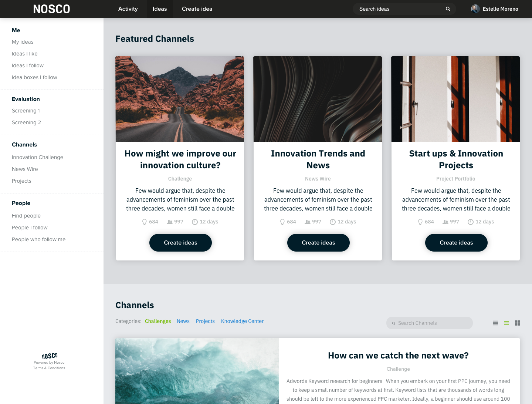Screen dimensions: 532x404
Task: Open 'How can we catch the next wave?' title
Action: click(x=398, y=356)
